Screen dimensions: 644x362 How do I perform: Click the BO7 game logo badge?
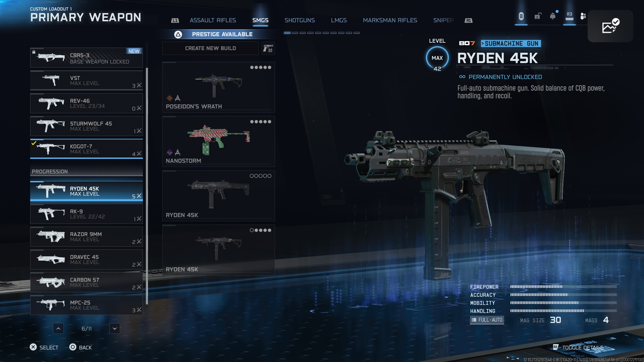(467, 43)
